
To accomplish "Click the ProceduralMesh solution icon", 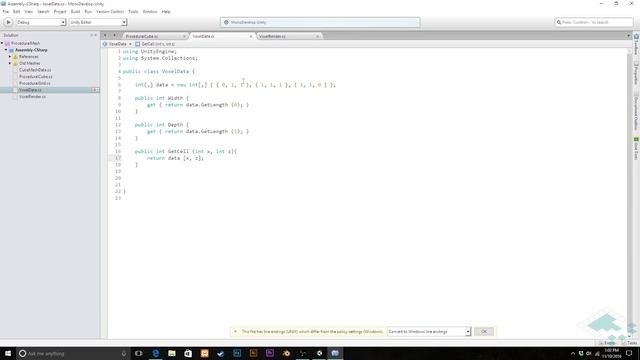I will click(7, 43).
